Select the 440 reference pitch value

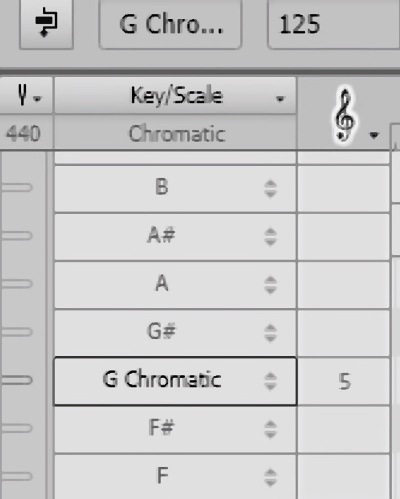coord(24,133)
